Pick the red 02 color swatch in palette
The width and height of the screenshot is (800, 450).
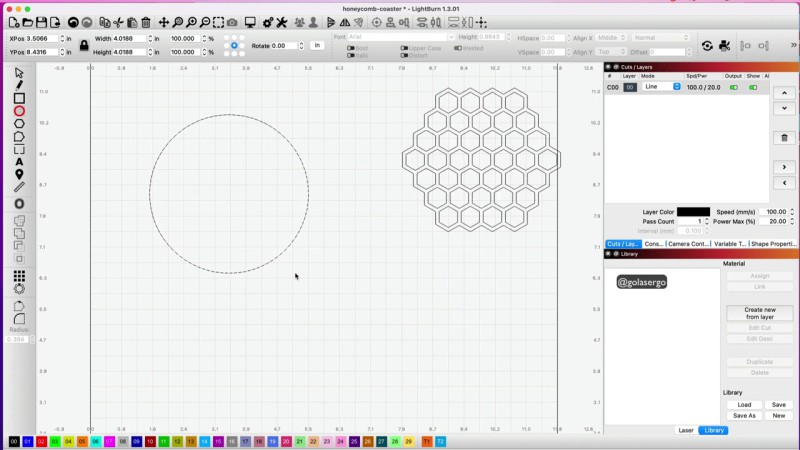41,441
